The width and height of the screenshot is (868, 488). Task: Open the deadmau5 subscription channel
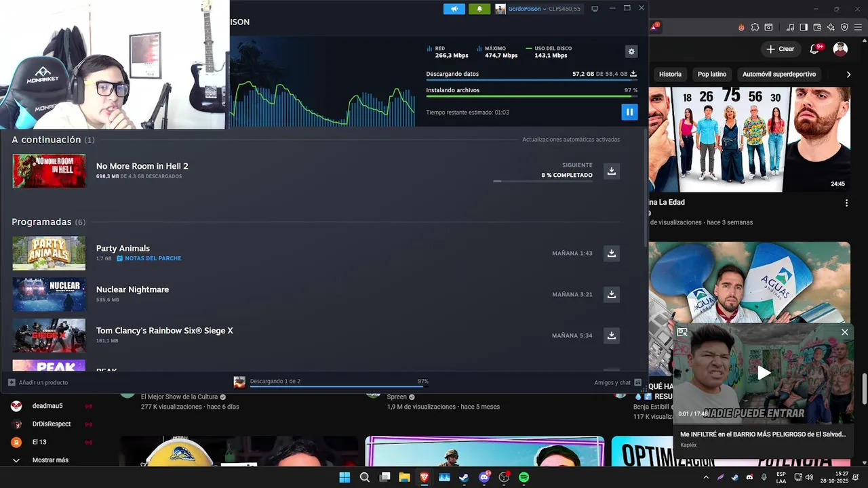(x=47, y=406)
